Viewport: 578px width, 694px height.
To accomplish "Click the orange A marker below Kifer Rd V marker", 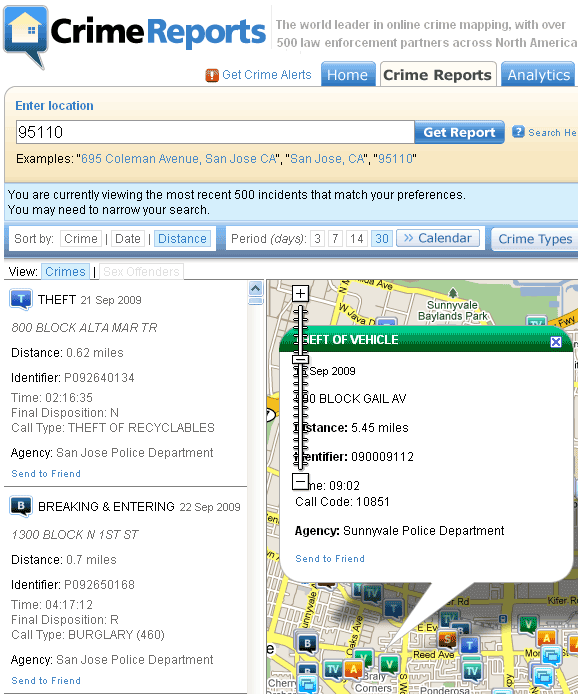I will 546,638.
